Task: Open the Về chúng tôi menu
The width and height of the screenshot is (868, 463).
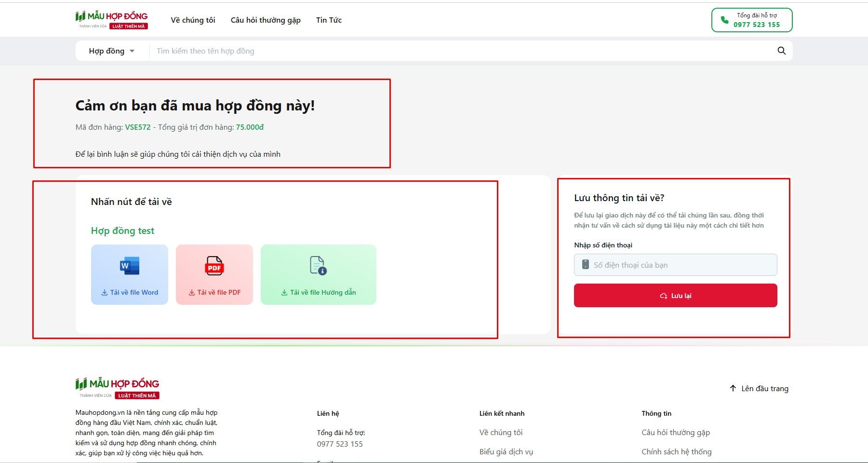Action: (x=193, y=20)
